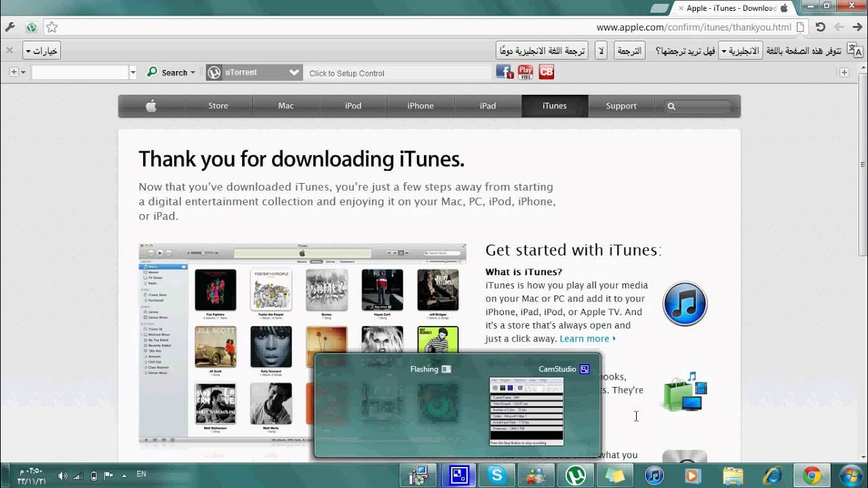Click the Action Center flag tray icon
868x488 pixels.
tap(108, 476)
